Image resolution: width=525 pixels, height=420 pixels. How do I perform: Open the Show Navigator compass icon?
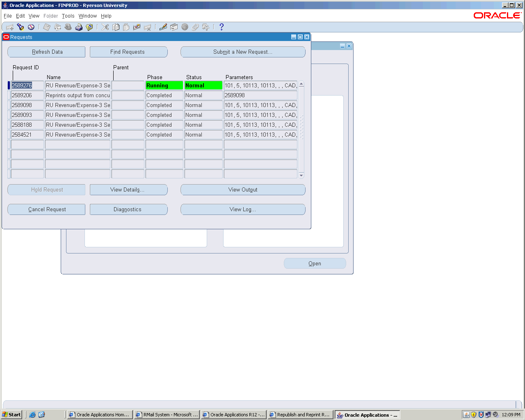point(31,27)
